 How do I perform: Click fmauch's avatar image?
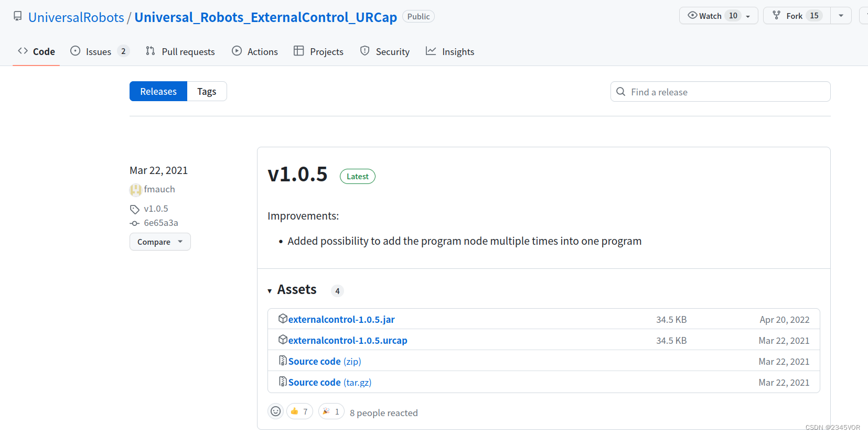click(x=135, y=190)
